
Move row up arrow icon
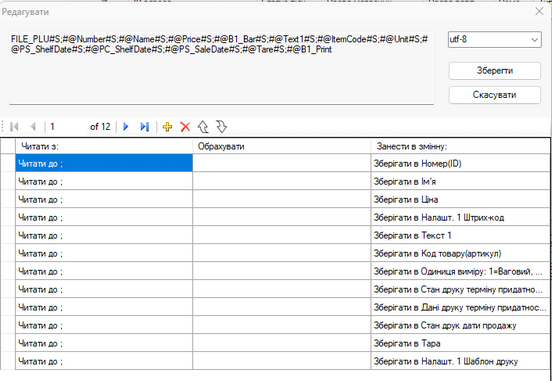click(203, 127)
